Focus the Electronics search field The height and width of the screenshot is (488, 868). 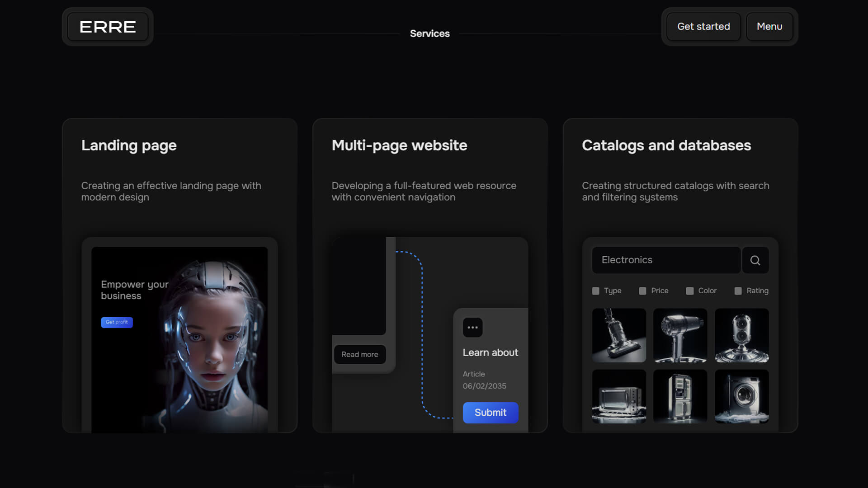(666, 260)
